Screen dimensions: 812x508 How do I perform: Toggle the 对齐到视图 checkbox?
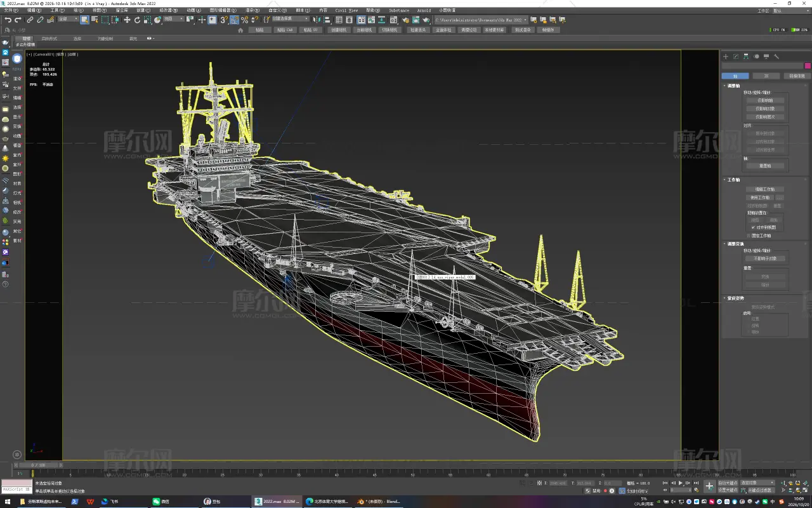coord(753,227)
